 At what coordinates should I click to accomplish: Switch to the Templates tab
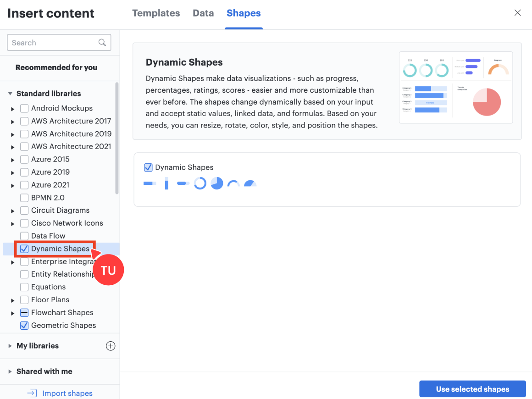coord(156,13)
